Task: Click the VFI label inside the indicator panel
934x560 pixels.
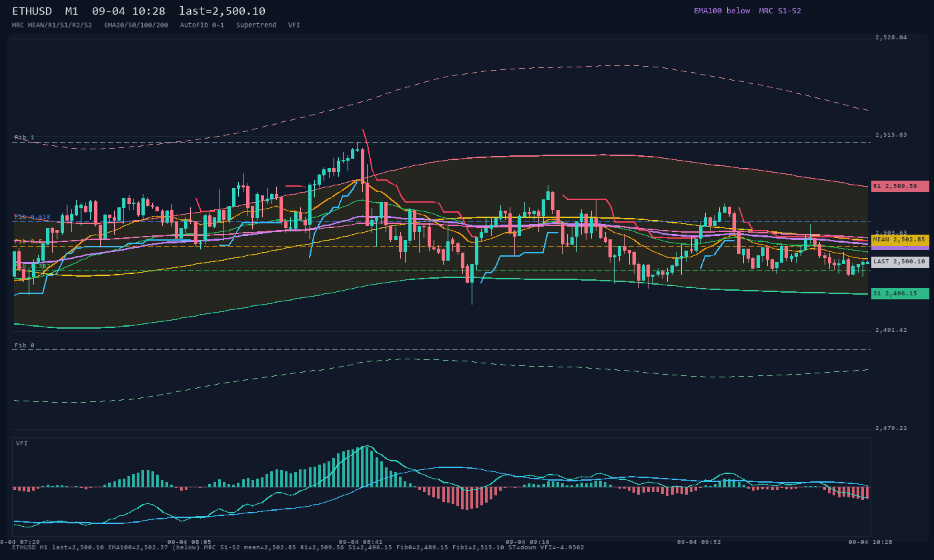Action: (x=22, y=443)
